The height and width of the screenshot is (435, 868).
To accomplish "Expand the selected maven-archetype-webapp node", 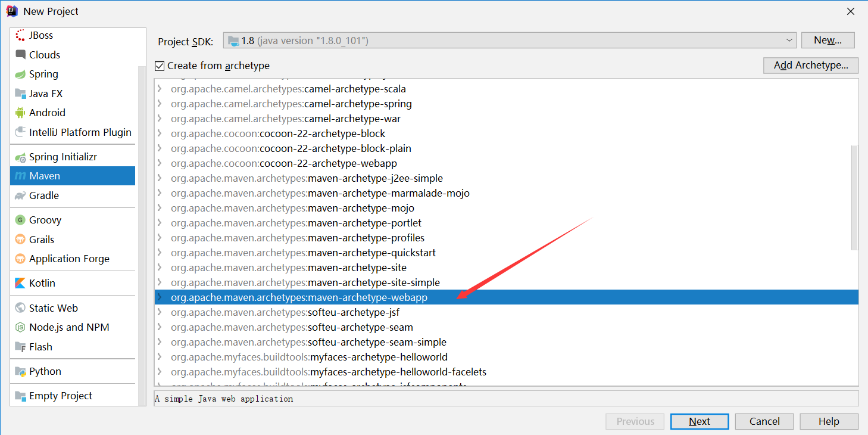I will click(x=160, y=297).
